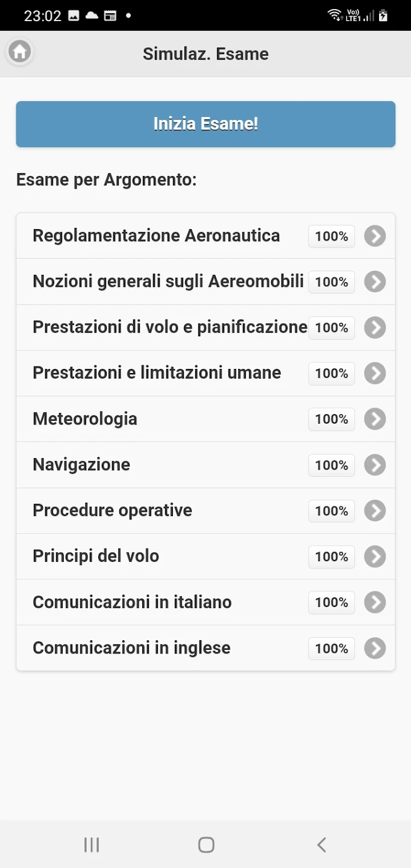Viewport: 411px width, 868px height.
Task: Tap 100% score on Navigazione row
Action: coord(331,465)
